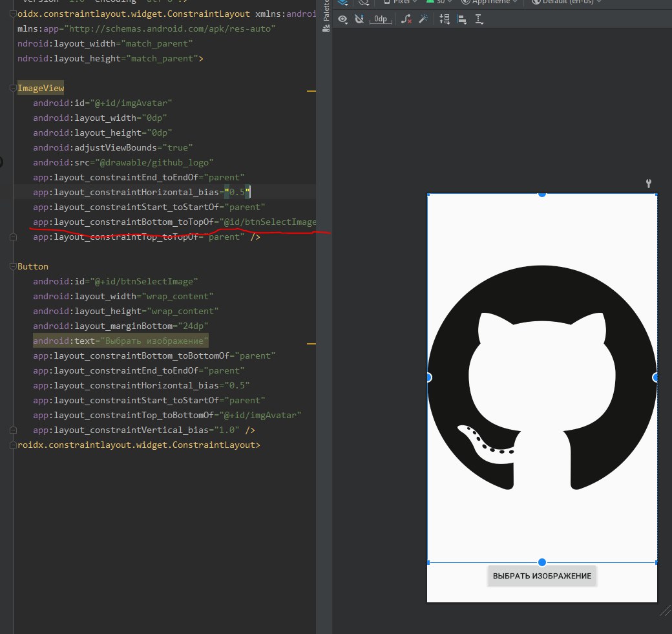Screen dimensions: 672x634
Task: Click the "@+id/imgAvatar" id value
Action: click(131, 103)
